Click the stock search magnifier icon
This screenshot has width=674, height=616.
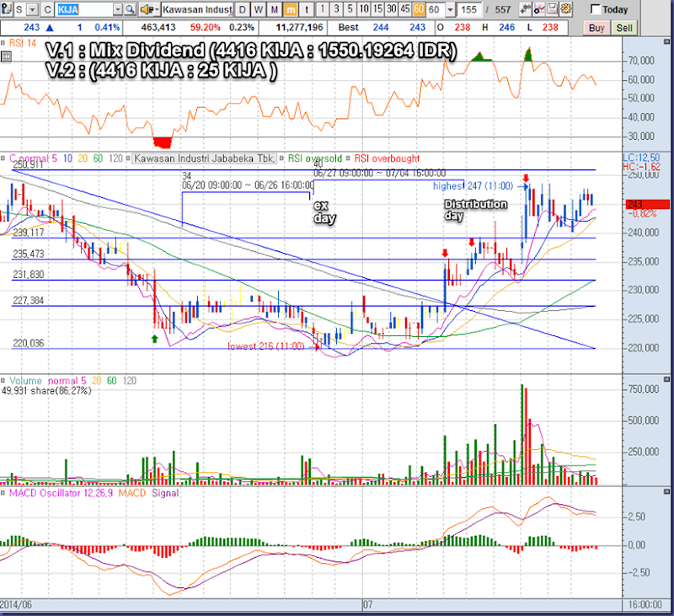point(129,10)
